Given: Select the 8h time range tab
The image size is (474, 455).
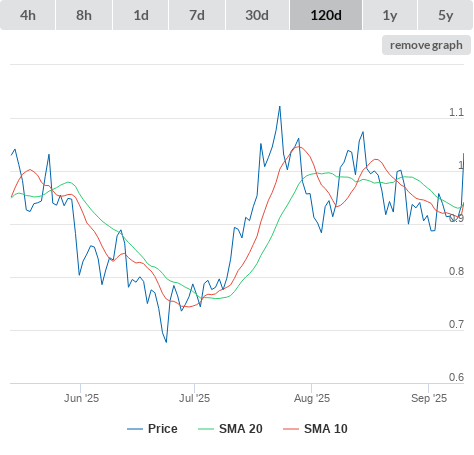Looking at the screenshot, I should (84, 15).
